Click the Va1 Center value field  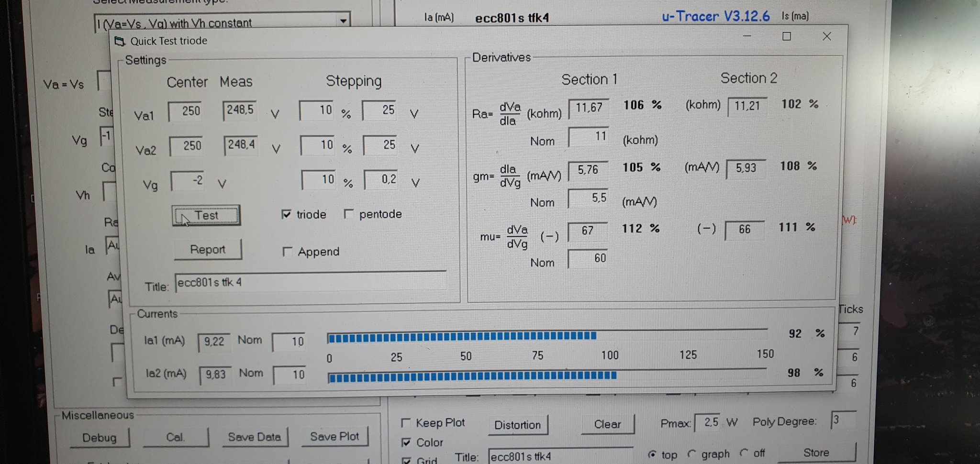click(185, 111)
